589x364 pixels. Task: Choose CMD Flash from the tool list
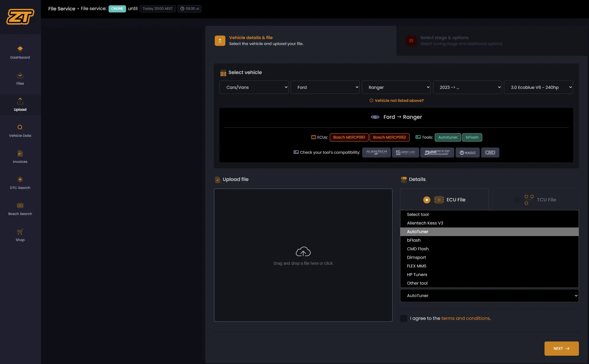click(489, 249)
